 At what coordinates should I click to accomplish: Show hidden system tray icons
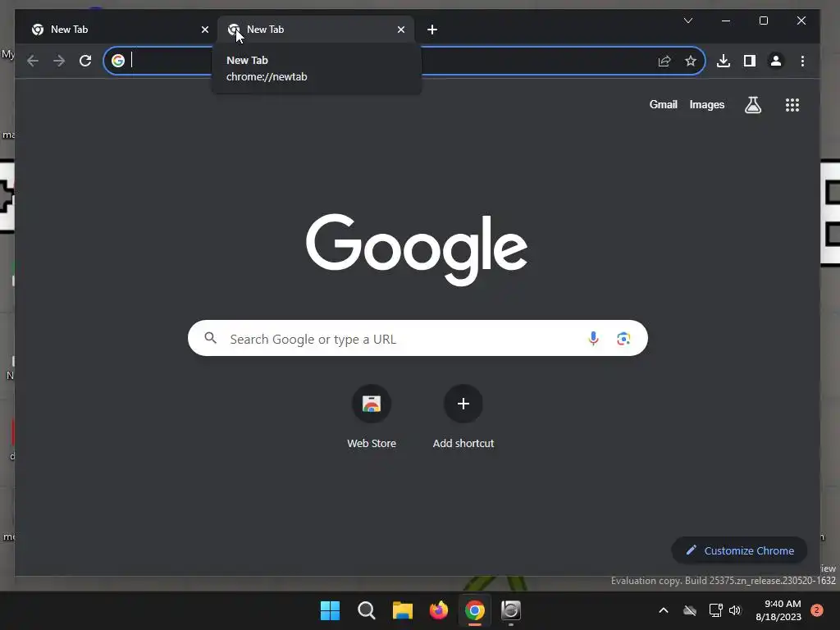point(663,610)
